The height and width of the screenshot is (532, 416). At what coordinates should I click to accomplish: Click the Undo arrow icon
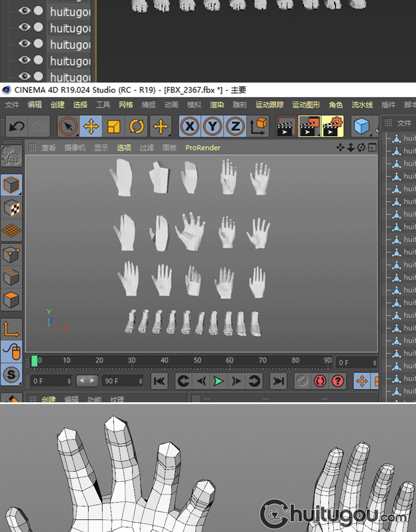click(x=16, y=127)
